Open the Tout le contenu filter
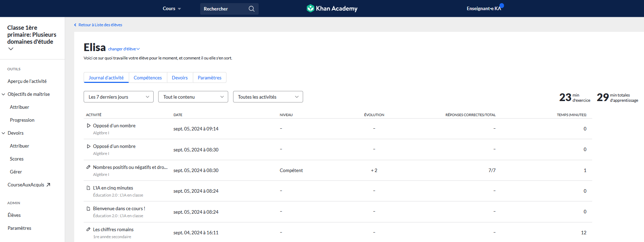The image size is (644, 242). [x=193, y=97]
